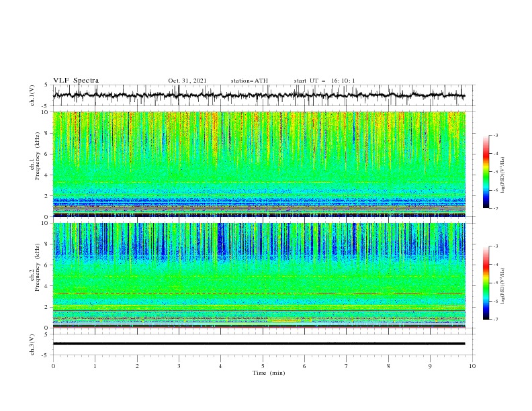Click the lower PSD color scale bar
The image size is (532, 411).
486,283
